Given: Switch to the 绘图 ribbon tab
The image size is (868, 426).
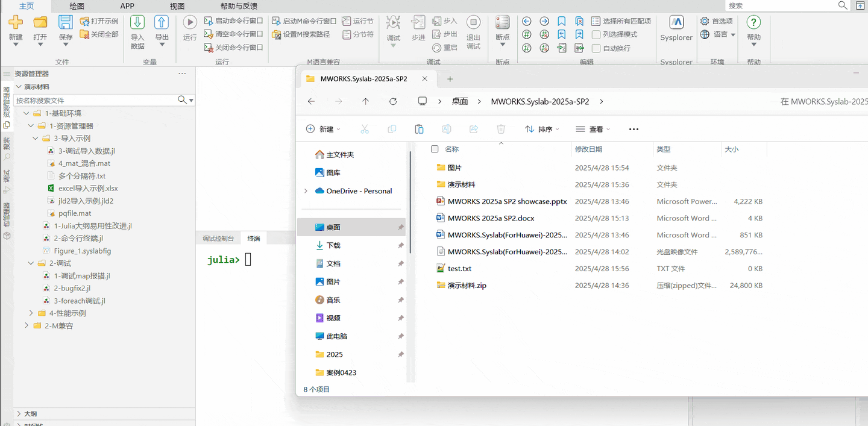Looking at the screenshot, I should [77, 6].
